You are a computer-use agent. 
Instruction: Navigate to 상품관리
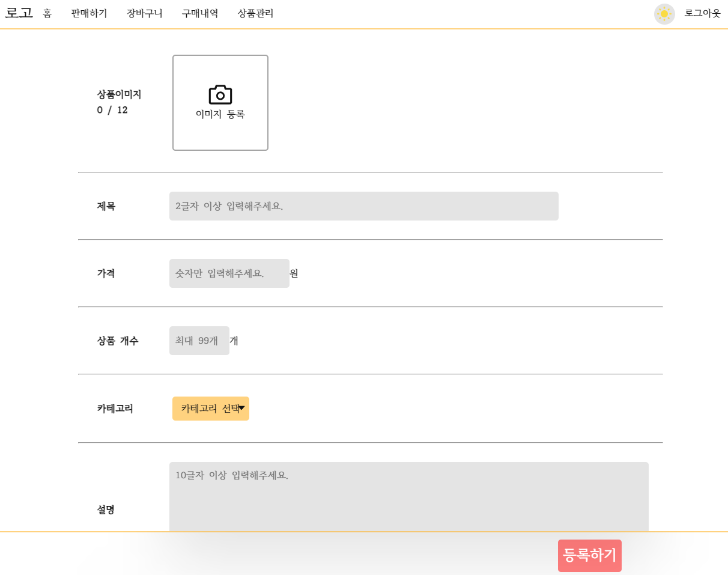click(x=255, y=14)
